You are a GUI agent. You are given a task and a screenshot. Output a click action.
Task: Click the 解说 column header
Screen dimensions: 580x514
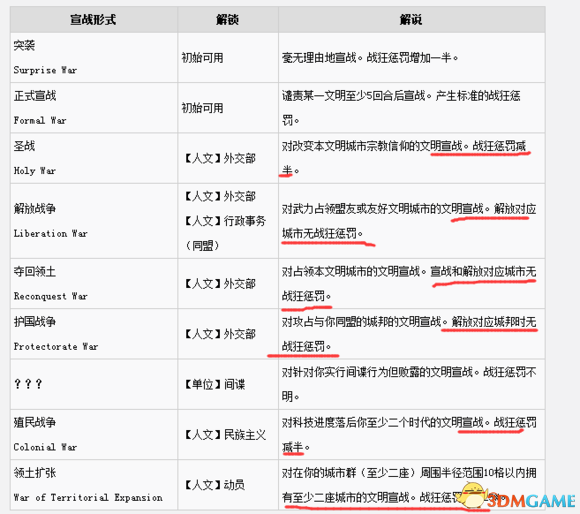tap(411, 20)
